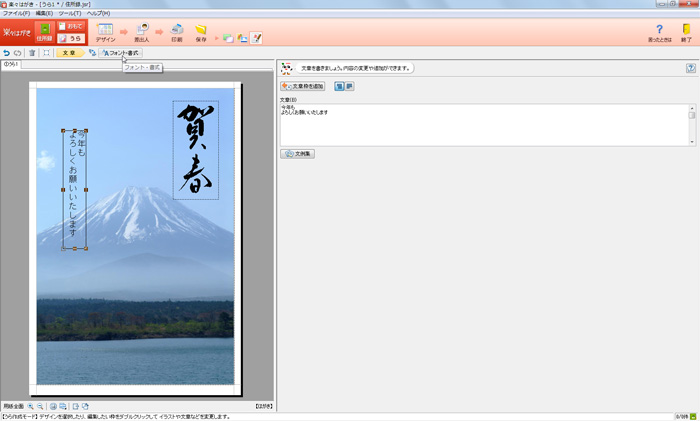700x421 pixels.
Task: Zoom out with the minus magnifier
Action: 40,406
